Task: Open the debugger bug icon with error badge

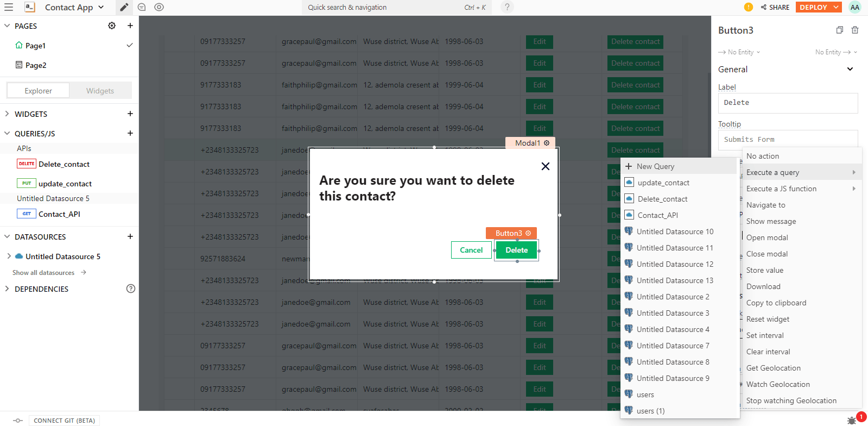Action: point(852,420)
